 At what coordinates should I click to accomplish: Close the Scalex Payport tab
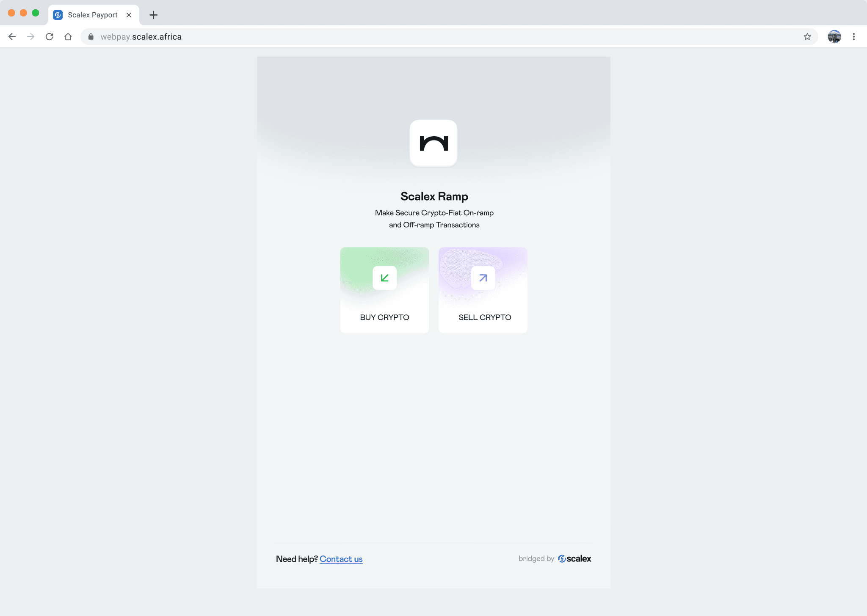129,15
